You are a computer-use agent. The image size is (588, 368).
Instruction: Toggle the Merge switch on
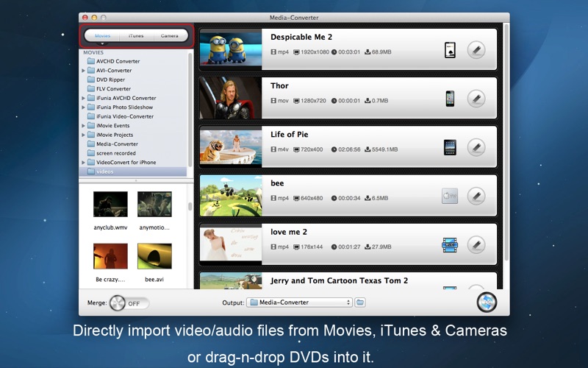pos(129,303)
